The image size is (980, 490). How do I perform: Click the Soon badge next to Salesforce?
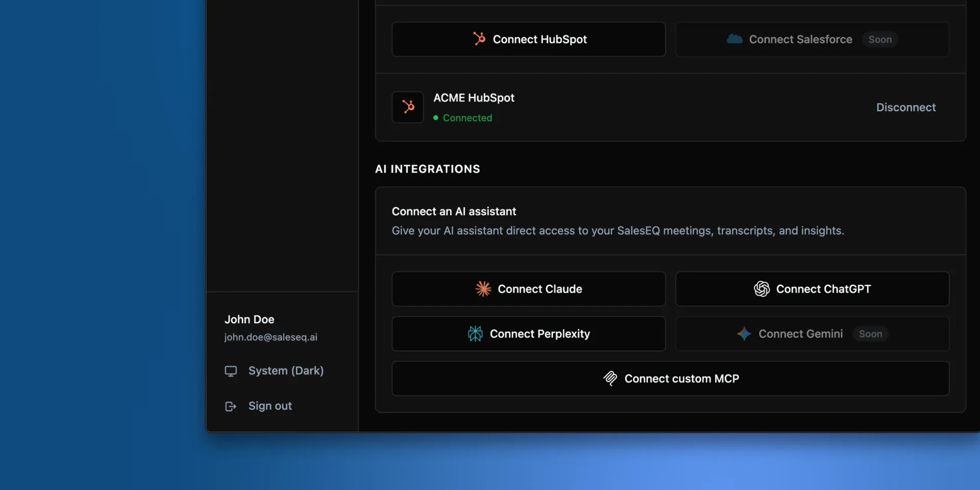(880, 39)
